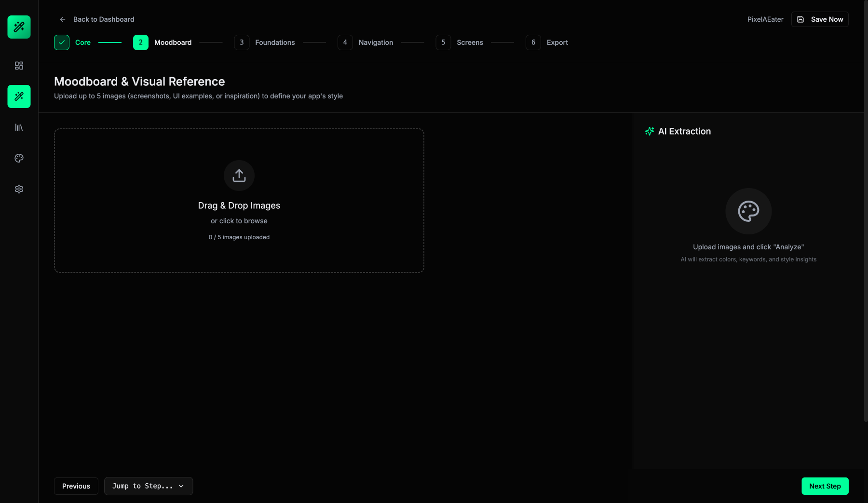This screenshot has width=868, height=503.
Task: Click the step number 4 badge
Action: (345, 42)
